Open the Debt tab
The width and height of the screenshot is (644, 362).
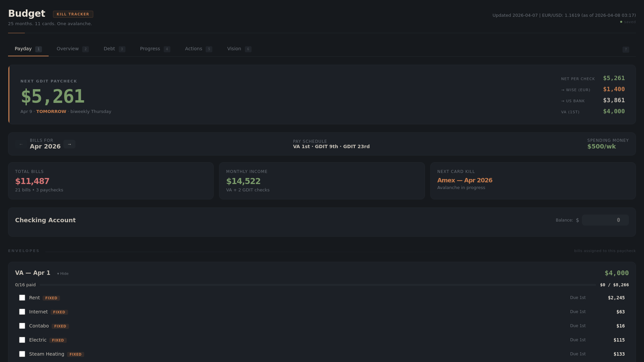point(114,49)
